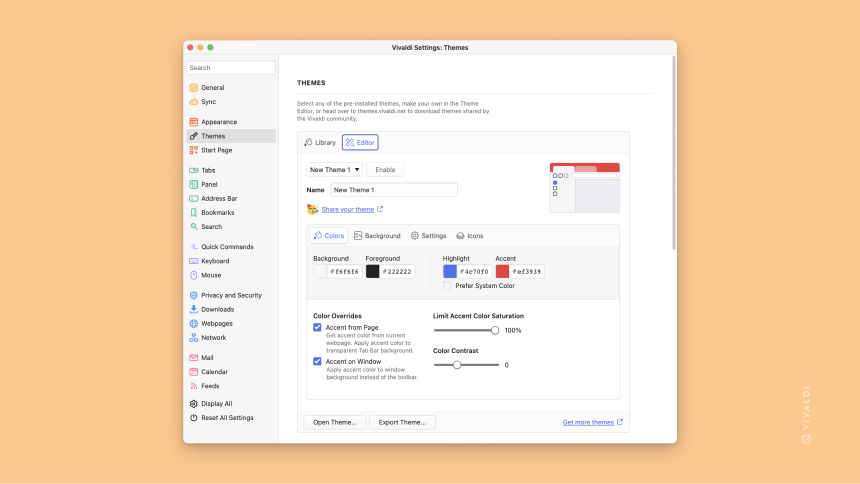Follow the Share your theme link

click(x=348, y=209)
